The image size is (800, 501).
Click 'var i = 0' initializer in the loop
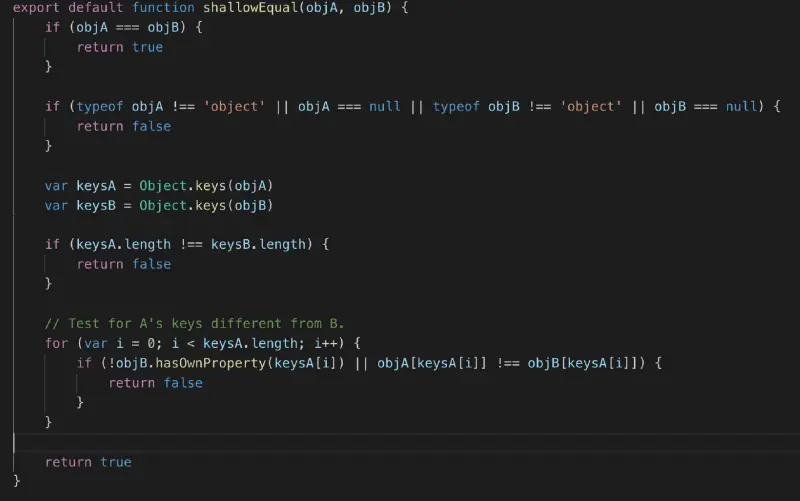click(119, 343)
